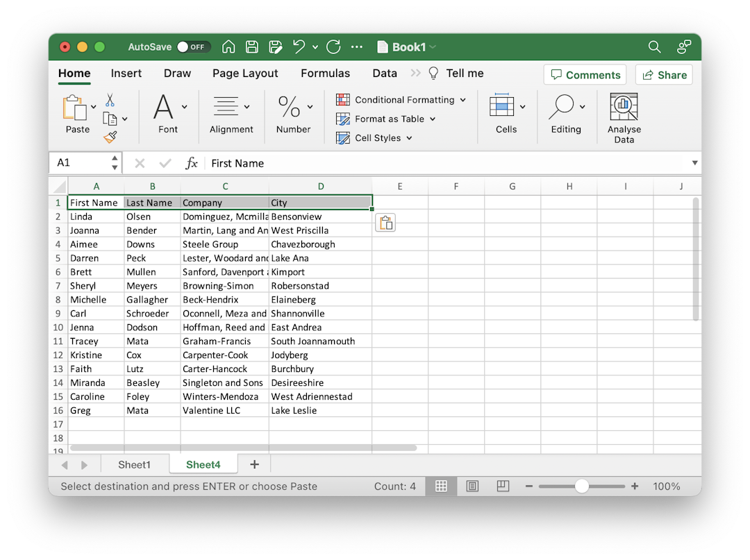Screen dimensions: 750x560
Task: Switch to Normal grid view in status bar
Action: (x=442, y=486)
